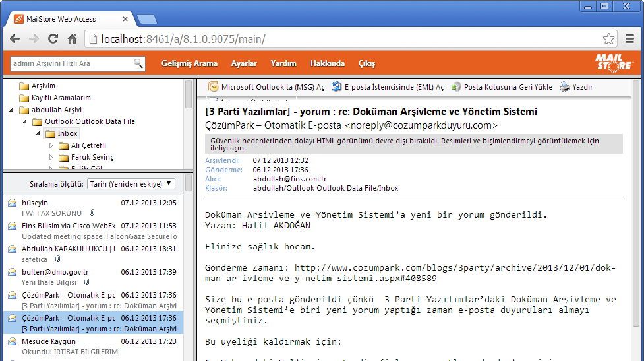Print the message with Yazdır
This screenshot has height=361, width=644.
[x=576, y=87]
